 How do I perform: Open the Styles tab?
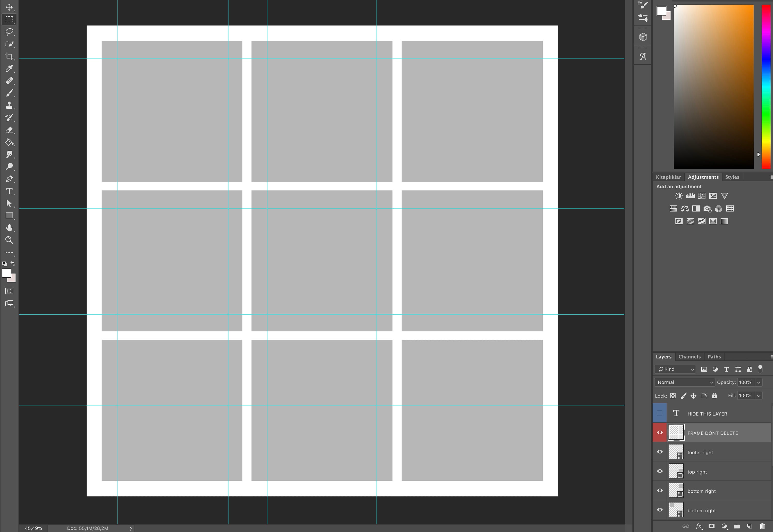732,177
